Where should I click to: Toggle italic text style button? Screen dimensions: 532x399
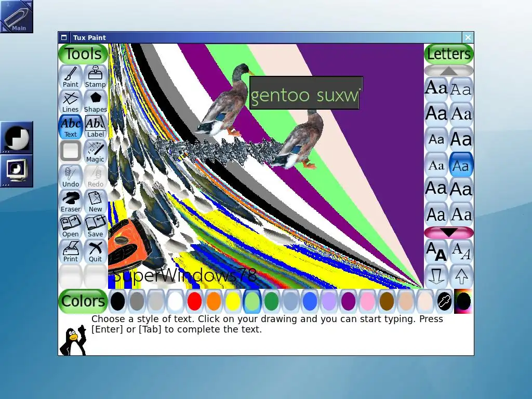461,252
